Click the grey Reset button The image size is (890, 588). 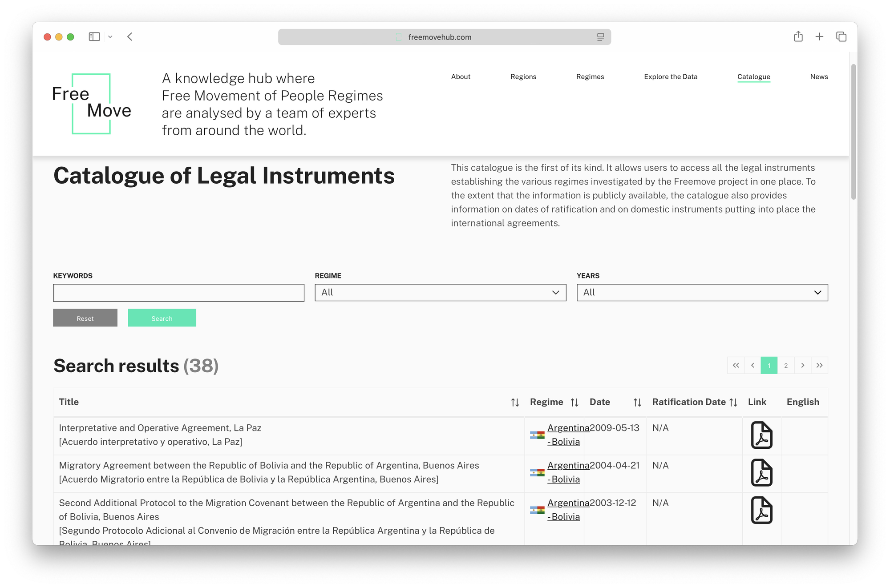point(85,318)
